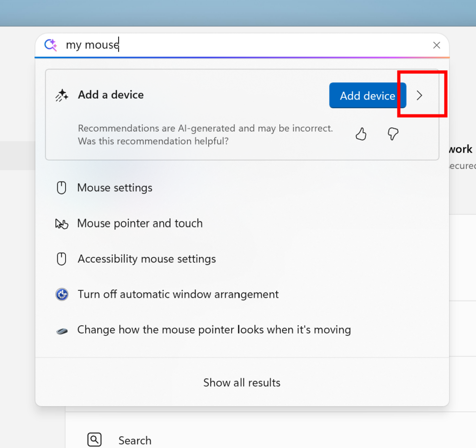This screenshot has height=448, width=476.
Task: Open the Search item at bottom
Action: (x=134, y=440)
